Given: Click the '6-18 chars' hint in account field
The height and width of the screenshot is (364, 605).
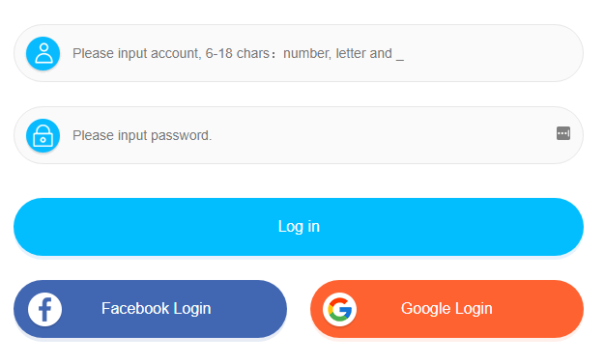Looking at the screenshot, I should (x=238, y=54).
